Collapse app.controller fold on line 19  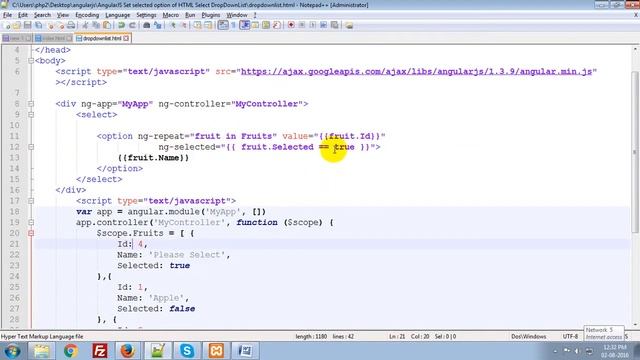(31, 222)
